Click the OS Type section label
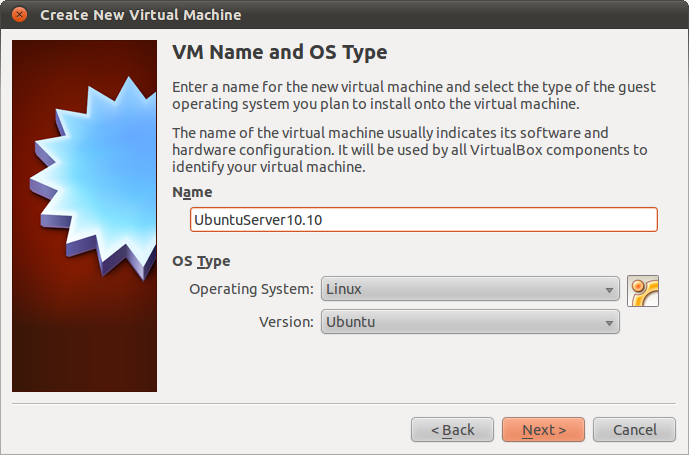 point(201,261)
